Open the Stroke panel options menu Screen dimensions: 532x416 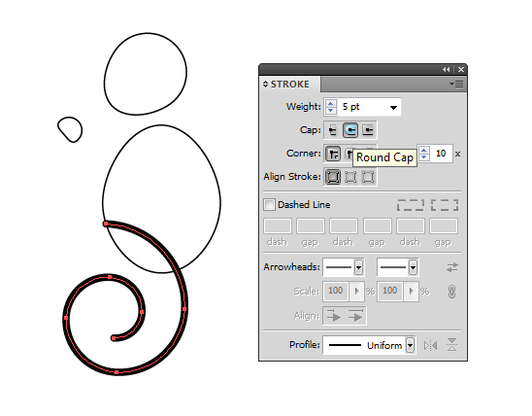pyautogui.click(x=456, y=84)
